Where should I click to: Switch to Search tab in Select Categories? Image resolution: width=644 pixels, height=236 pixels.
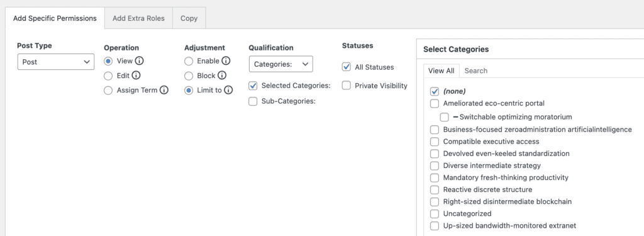click(x=476, y=70)
